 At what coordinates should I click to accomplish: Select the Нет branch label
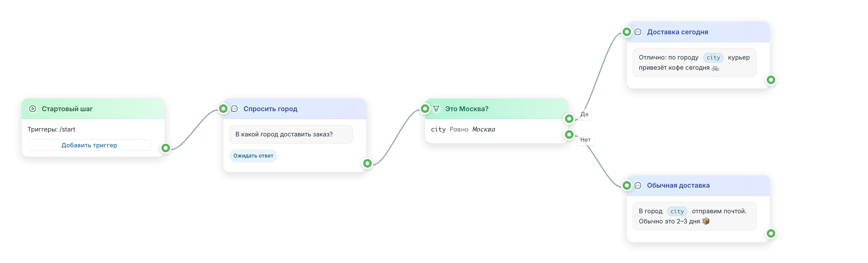click(586, 140)
